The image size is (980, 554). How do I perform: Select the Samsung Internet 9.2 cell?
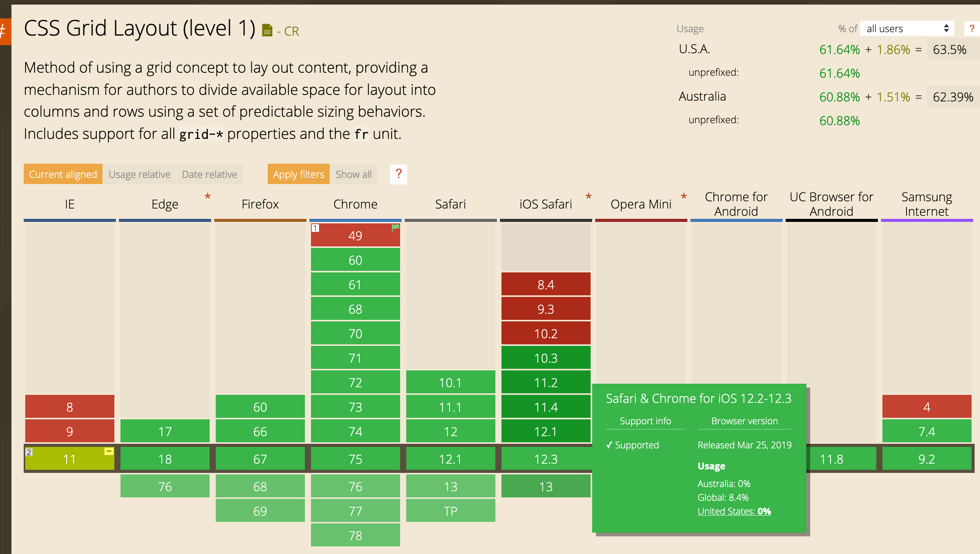(927, 459)
